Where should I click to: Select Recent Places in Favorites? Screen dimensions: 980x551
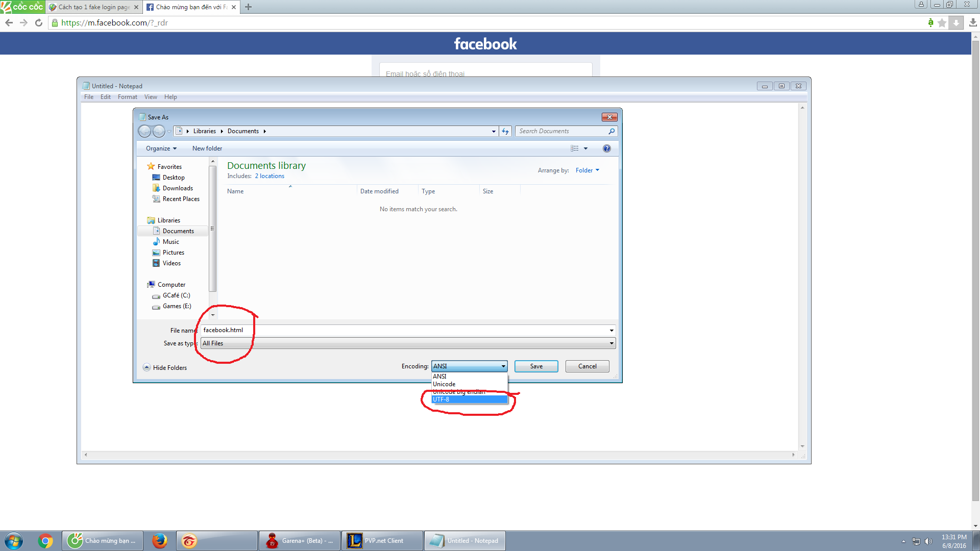[x=181, y=199]
